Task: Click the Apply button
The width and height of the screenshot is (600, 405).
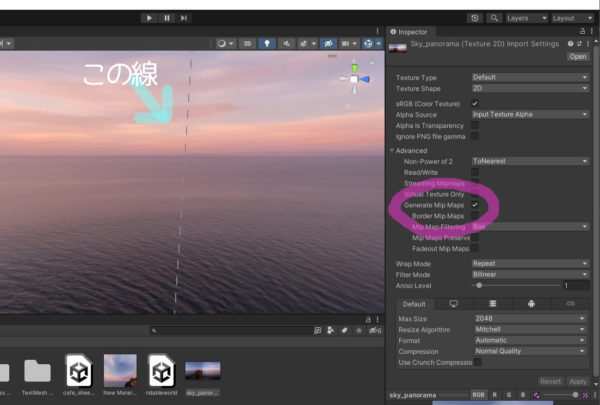Action: pyautogui.click(x=577, y=381)
